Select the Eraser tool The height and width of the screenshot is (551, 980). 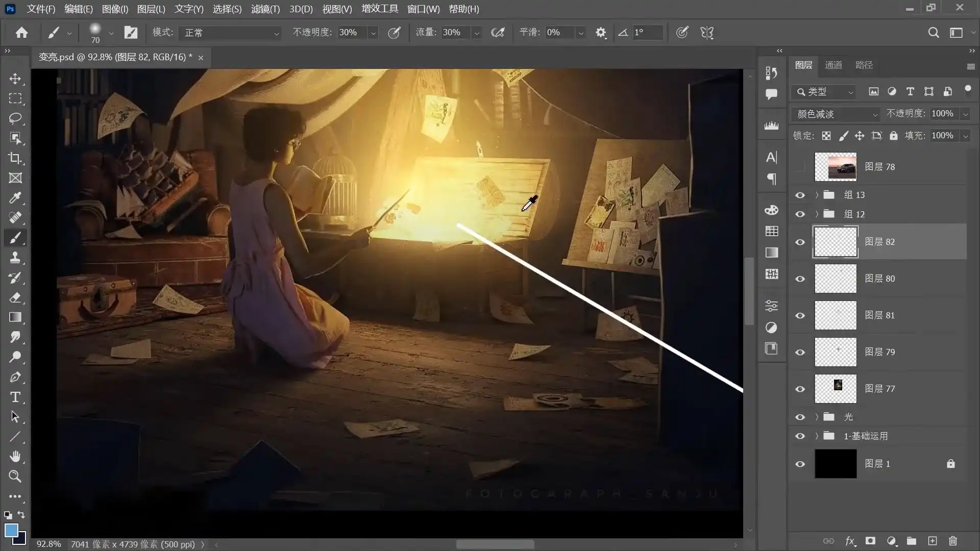pyautogui.click(x=15, y=297)
